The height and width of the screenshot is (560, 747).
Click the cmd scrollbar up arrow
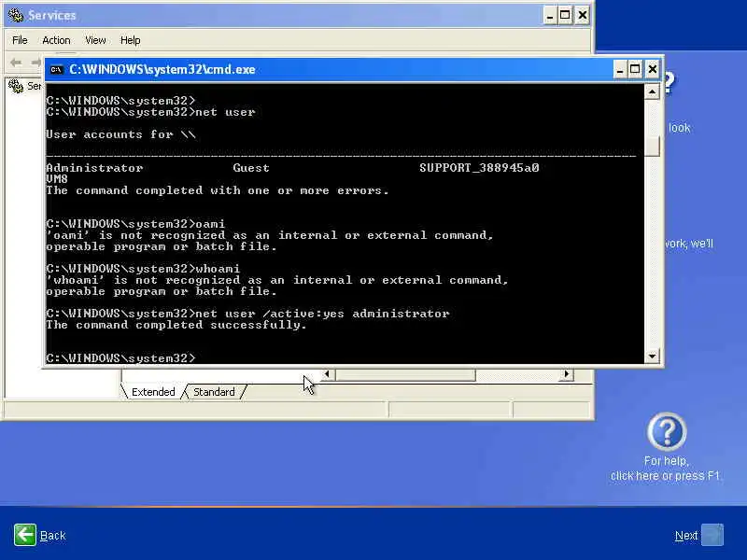(x=652, y=91)
